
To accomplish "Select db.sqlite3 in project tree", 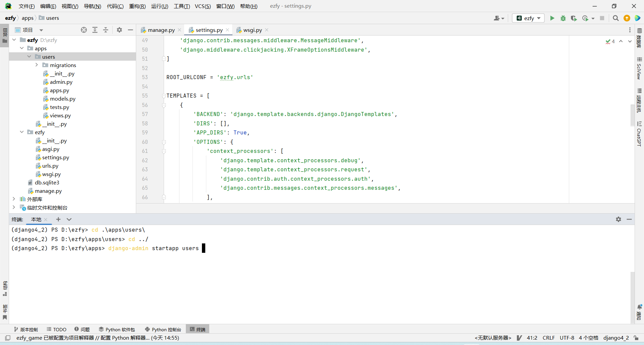I will coord(47,182).
